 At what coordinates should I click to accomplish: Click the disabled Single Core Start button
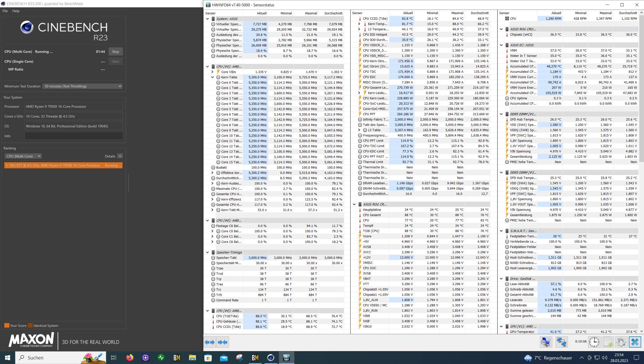pyautogui.click(x=115, y=61)
